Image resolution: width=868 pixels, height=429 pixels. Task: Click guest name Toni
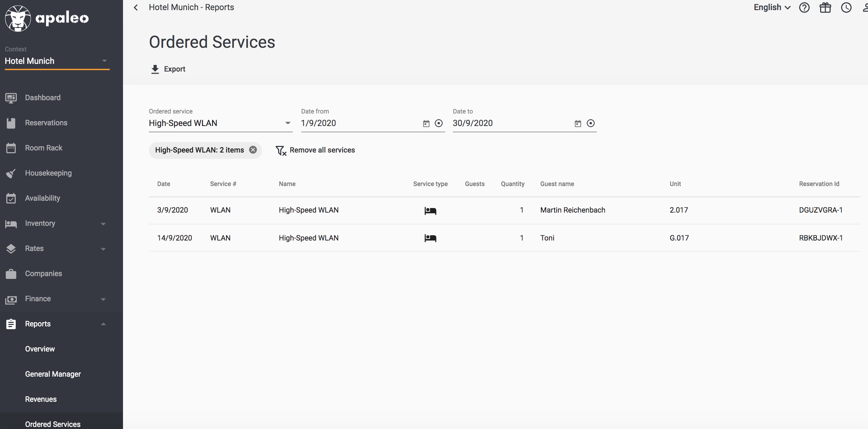[x=547, y=238]
